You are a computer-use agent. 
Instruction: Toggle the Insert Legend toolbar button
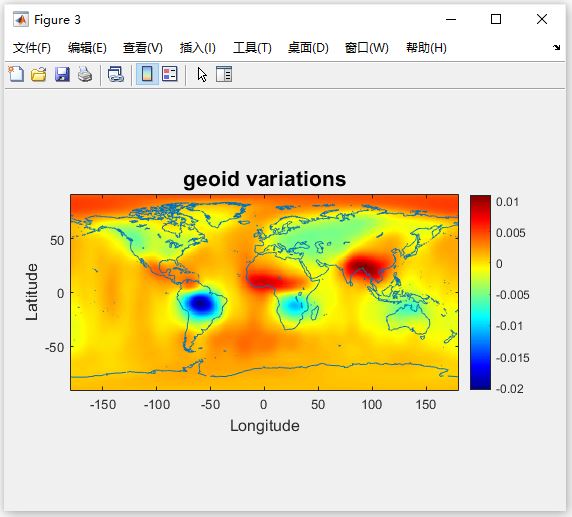click(170, 74)
